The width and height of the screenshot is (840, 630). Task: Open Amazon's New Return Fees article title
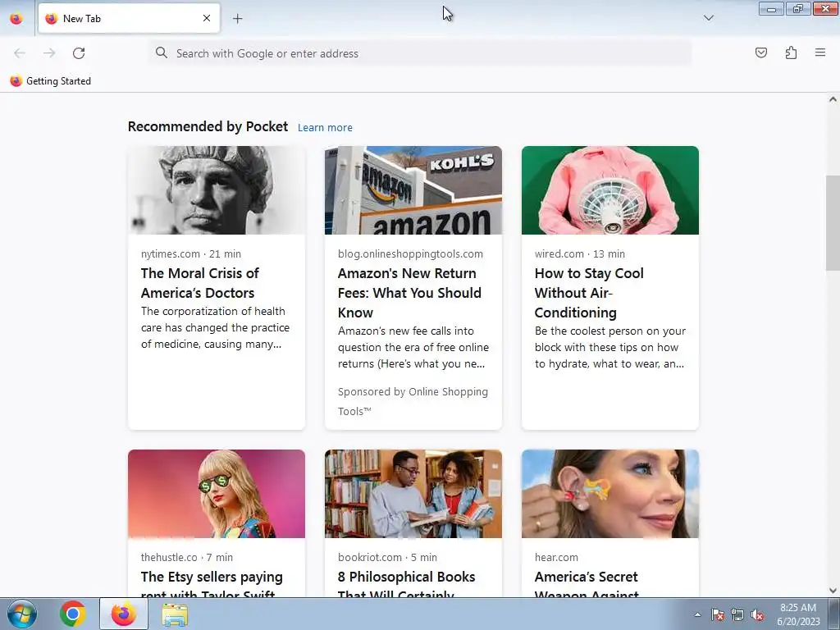pyautogui.click(x=409, y=293)
